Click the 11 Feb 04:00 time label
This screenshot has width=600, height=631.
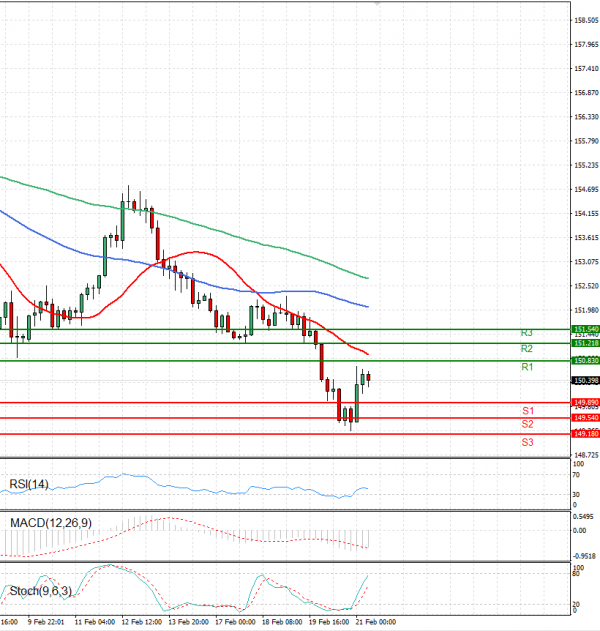click(x=95, y=622)
